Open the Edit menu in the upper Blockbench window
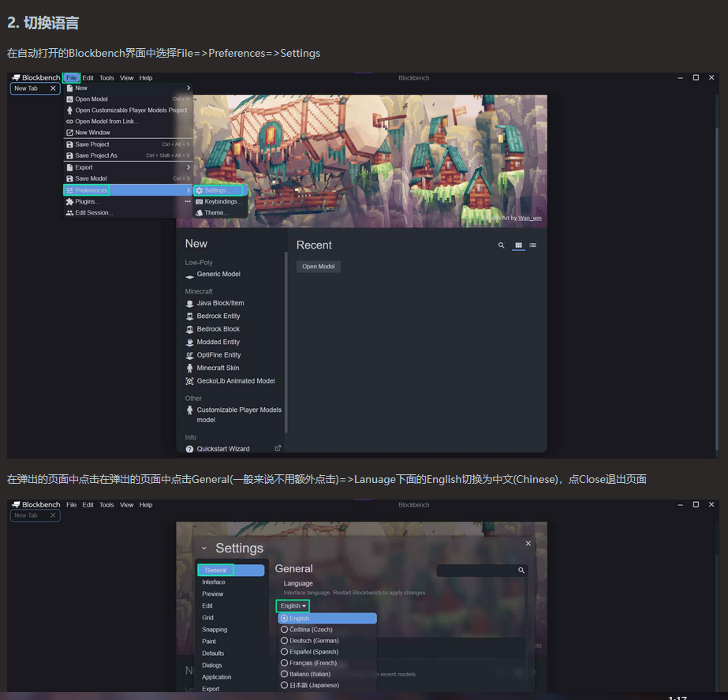The image size is (728, 700). [x=88, y=78]
